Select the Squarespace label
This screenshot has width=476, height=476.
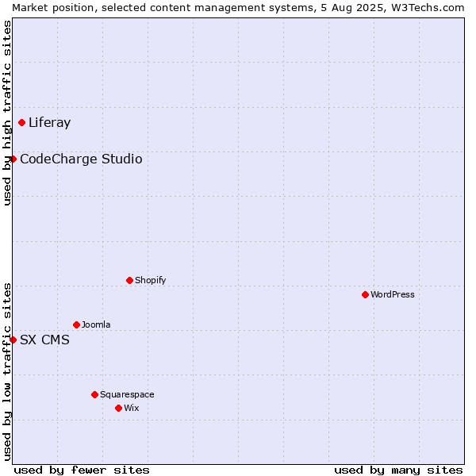click(127, 394)
